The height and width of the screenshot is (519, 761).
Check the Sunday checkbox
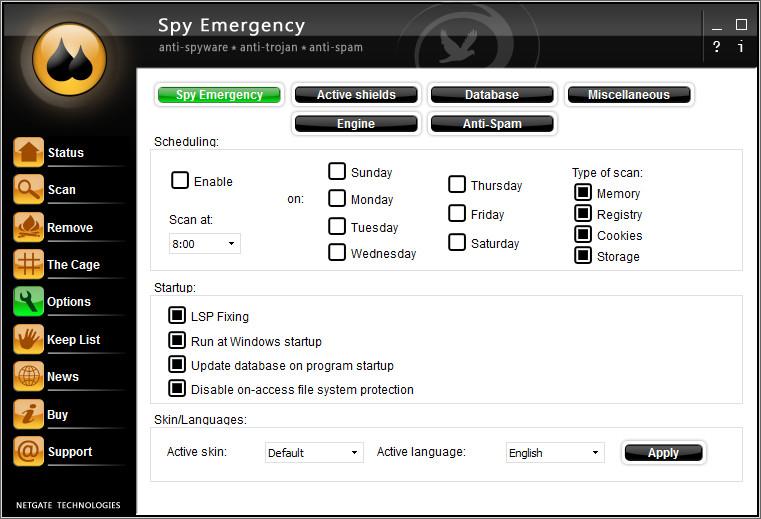coord(337,171)
